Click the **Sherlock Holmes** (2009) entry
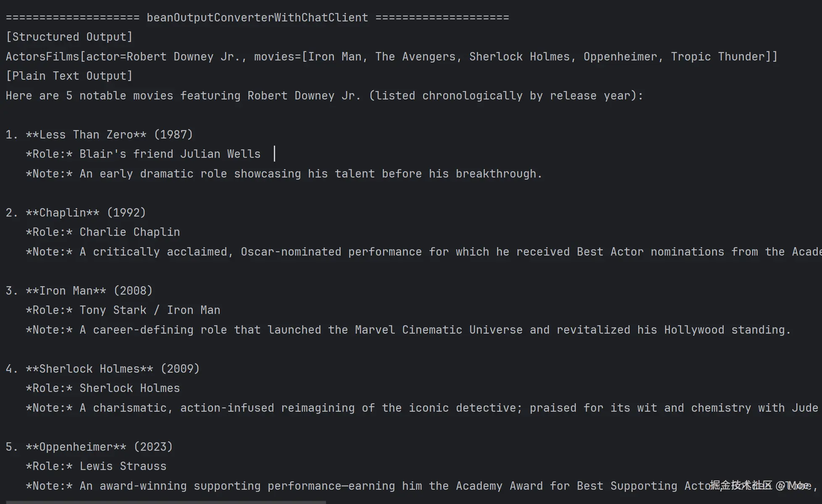 click(x=113, y=369)
